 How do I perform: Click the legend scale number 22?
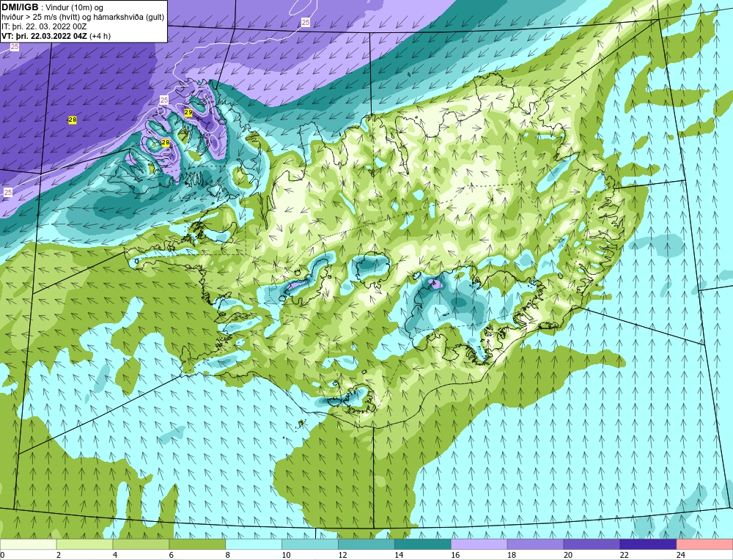[625, 555]
